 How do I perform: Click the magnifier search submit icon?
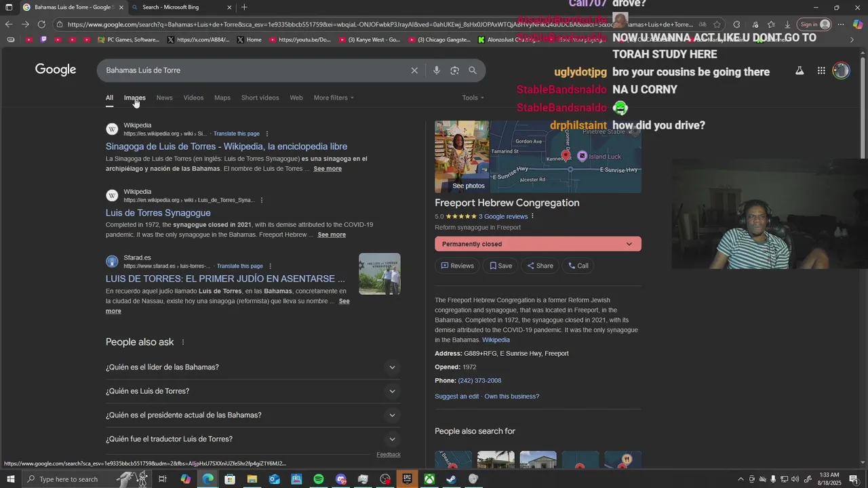coord(473,70)
